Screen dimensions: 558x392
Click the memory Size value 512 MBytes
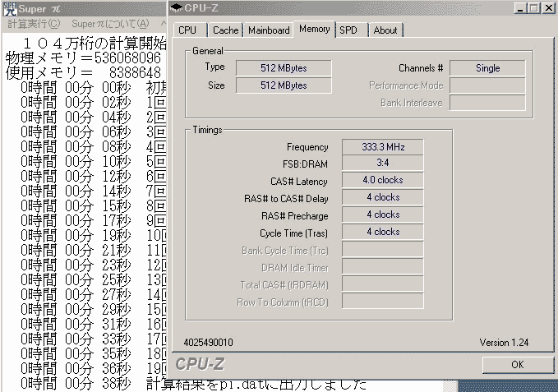click(284, 85)
